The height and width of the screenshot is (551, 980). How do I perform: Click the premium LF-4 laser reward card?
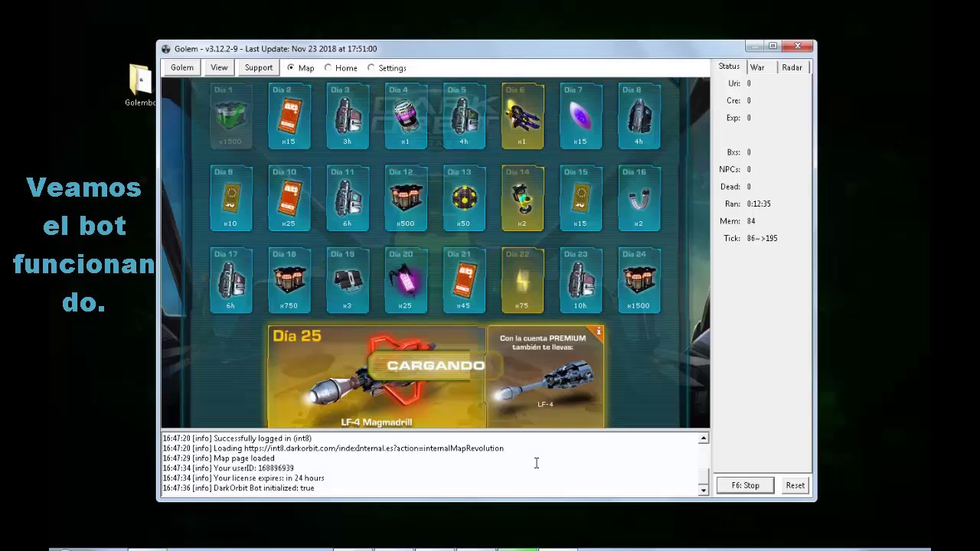tap(546, 377)
